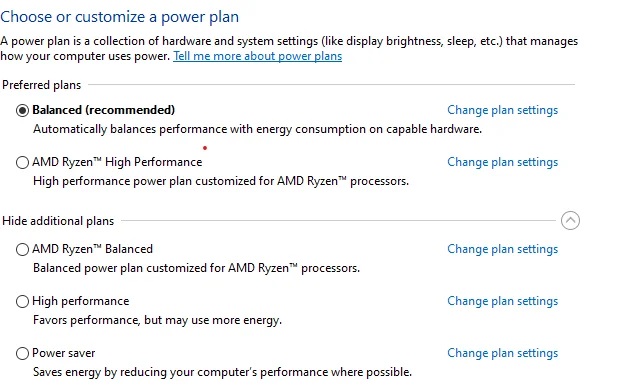Select the Balanced (recommended) radio button
The width and height of the screenshot is (625, 390).
(22, 110)
